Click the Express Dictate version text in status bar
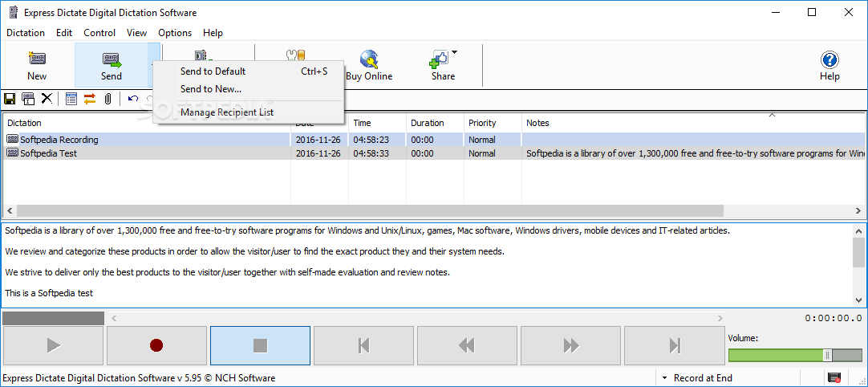 139,378
